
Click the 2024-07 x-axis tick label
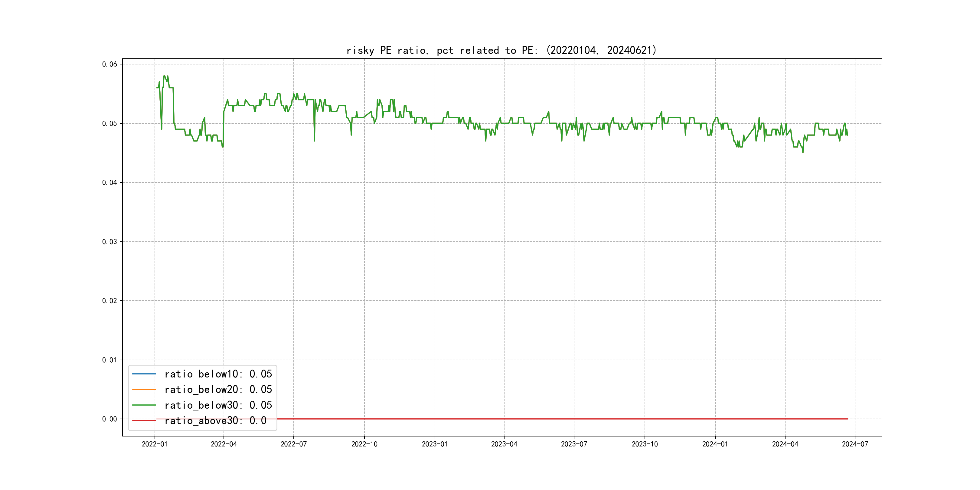tap(855, 444)
